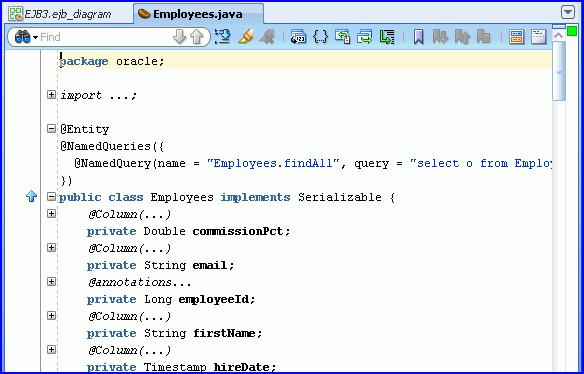Click the green status square indicator

(571, 31)
